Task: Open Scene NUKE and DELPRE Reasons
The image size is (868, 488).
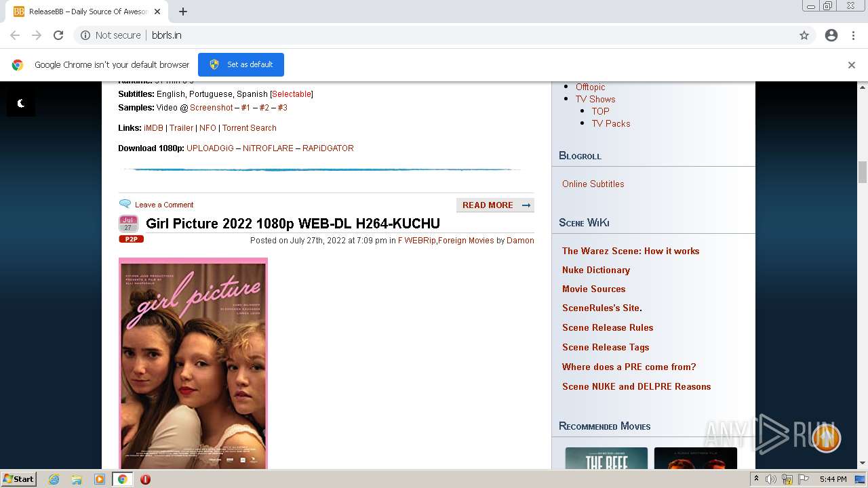Action: tap(636, 386)
